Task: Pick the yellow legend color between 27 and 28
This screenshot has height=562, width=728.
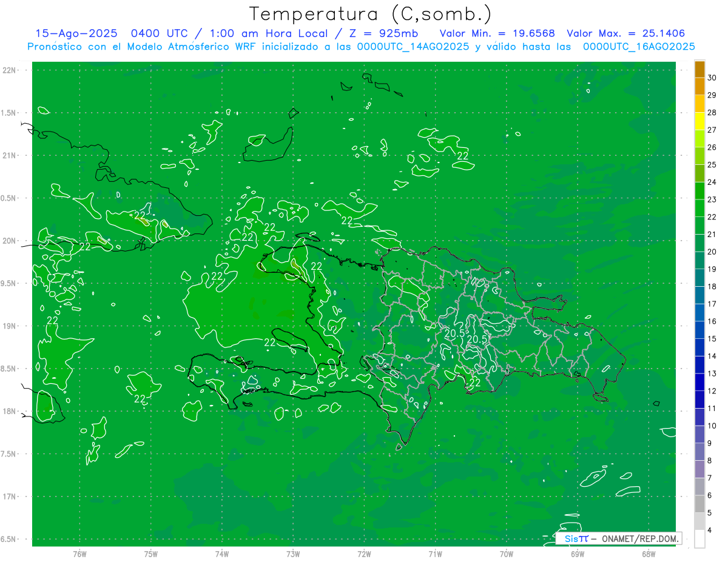Action: (699, 121)
